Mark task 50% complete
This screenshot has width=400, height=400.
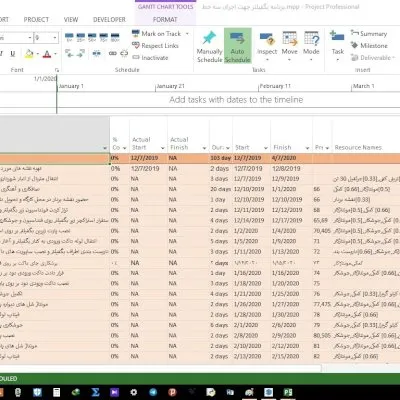[92, 37]
